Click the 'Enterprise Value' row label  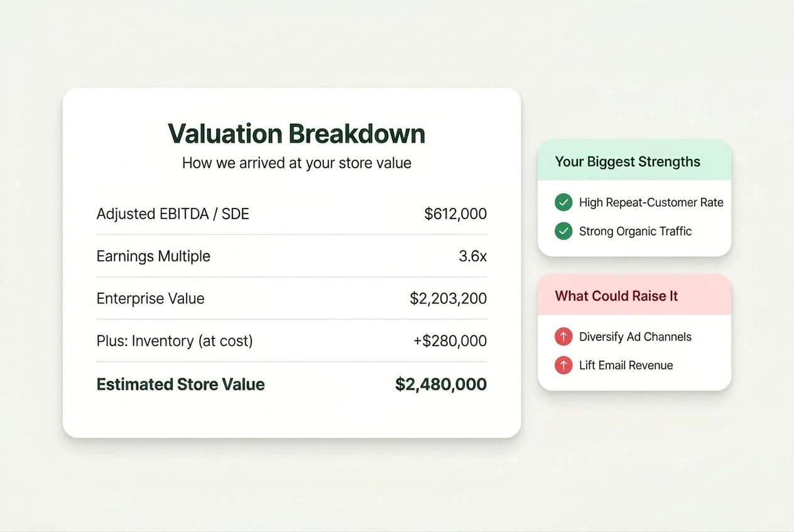150,298
